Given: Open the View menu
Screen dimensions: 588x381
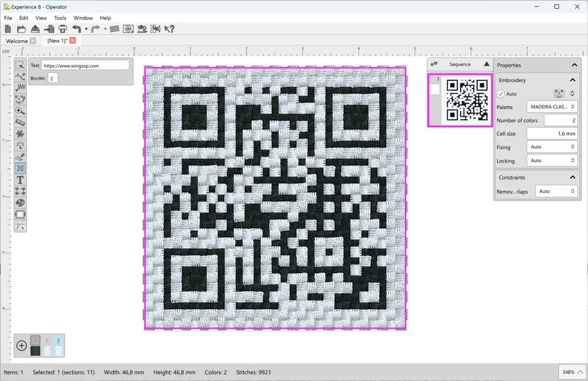Looking at the screenshot, I should pos(41,18).
